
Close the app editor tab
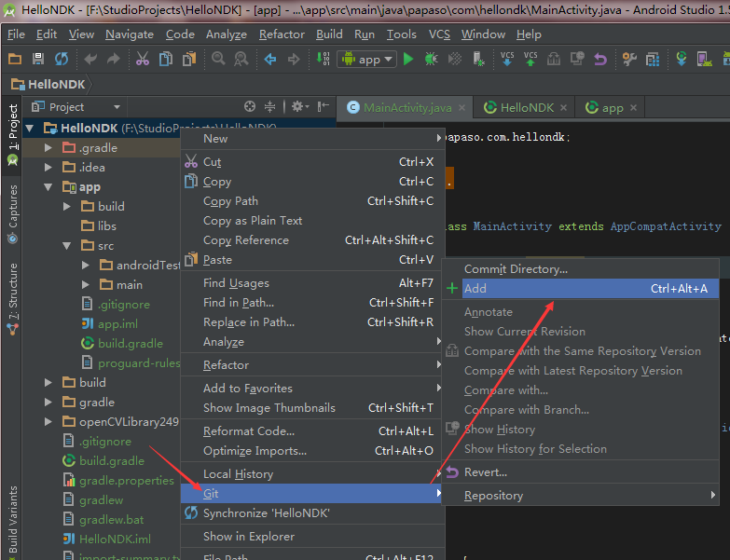pyautogui.click(x=633, y=108)
